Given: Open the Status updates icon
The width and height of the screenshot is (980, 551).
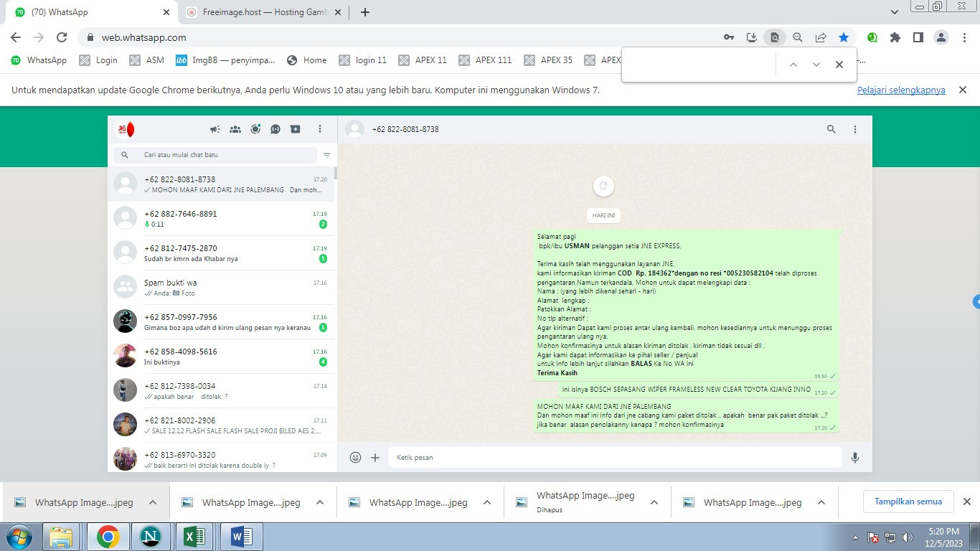Looking at the screenshot, I should [x=255, y=129].
